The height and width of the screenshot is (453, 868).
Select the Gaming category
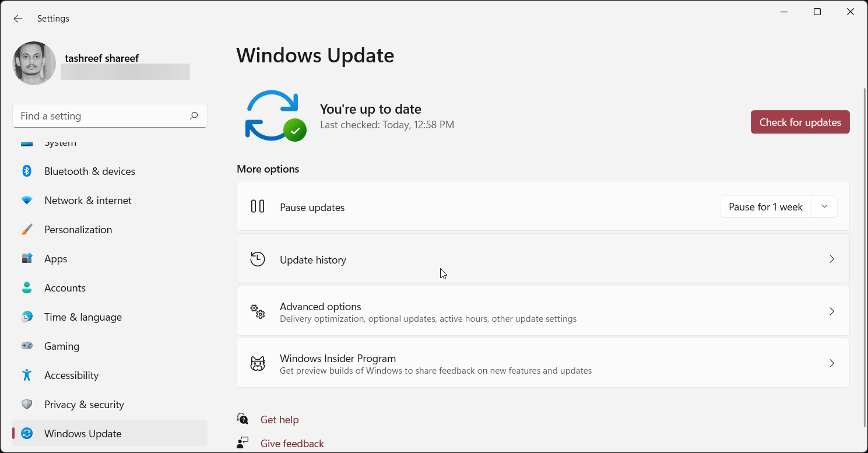pyautogui.click(x=110, y=346)
